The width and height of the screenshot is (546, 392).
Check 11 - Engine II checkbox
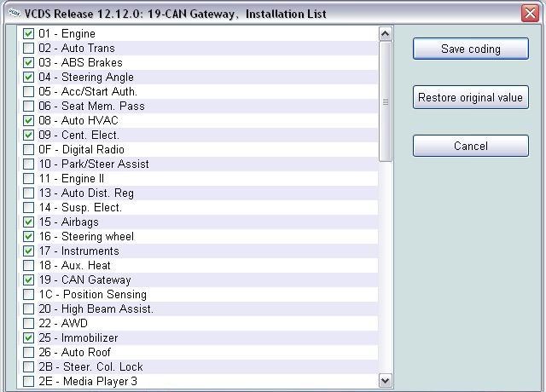pos(28,178)
